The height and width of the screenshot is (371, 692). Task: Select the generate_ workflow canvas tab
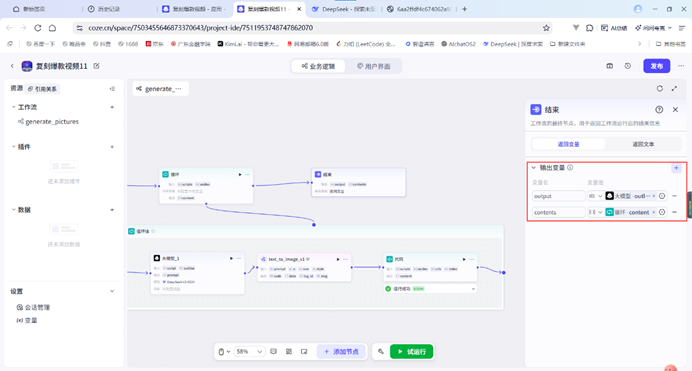click(160, 89)
